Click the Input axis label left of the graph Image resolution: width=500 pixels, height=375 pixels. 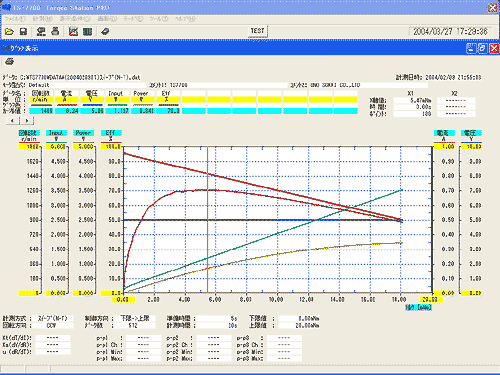pos(56,133)
